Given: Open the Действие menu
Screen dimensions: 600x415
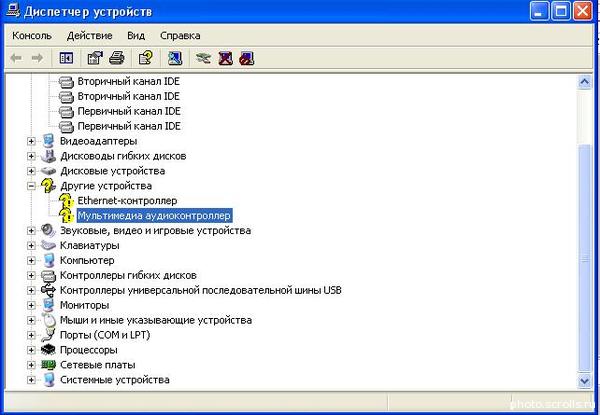Looking at the screenshot, I should point(90,36).
